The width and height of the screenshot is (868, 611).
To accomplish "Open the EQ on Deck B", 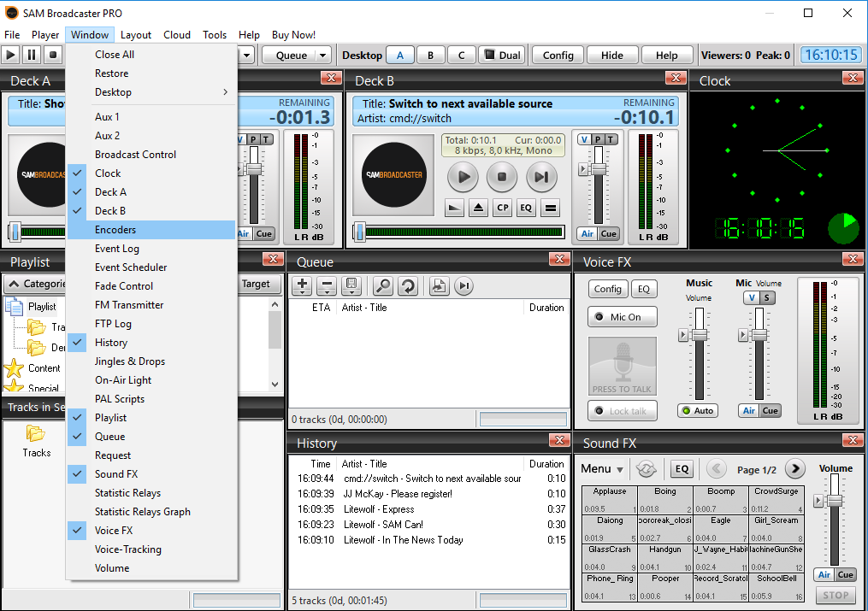I will click(x=526, y=208).
